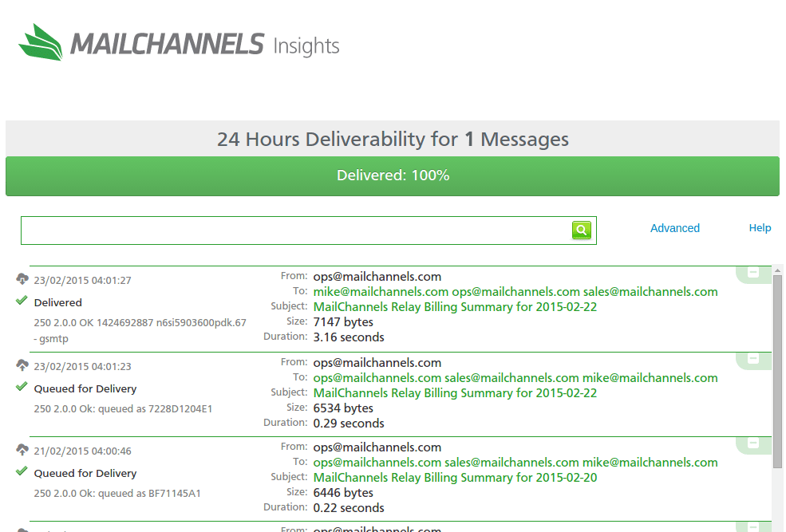The image size is (786, 532).
Task: Open subject MailChannels Relay Billing Summary for 2015-02-20
Action: click(x=455, y=478)
